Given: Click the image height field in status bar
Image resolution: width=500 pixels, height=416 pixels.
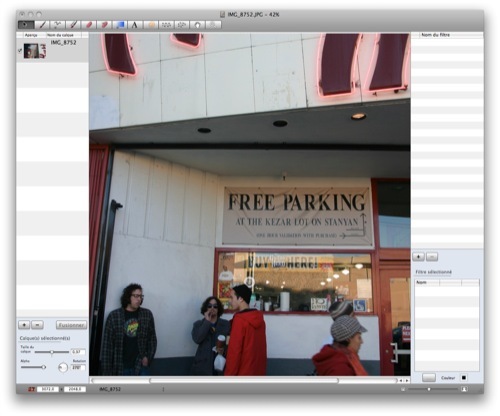Looking at the screenshot, I should (75, 389).
